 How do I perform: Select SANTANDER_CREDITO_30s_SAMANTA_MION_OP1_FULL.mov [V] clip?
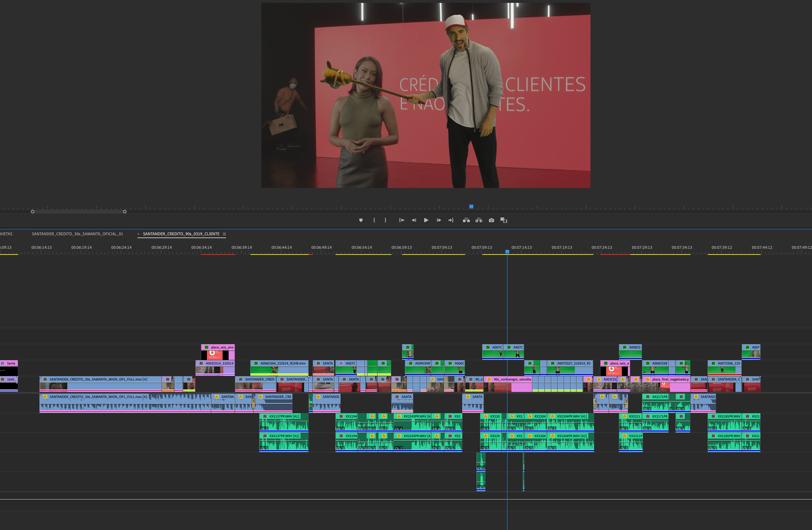coord(100,384)
